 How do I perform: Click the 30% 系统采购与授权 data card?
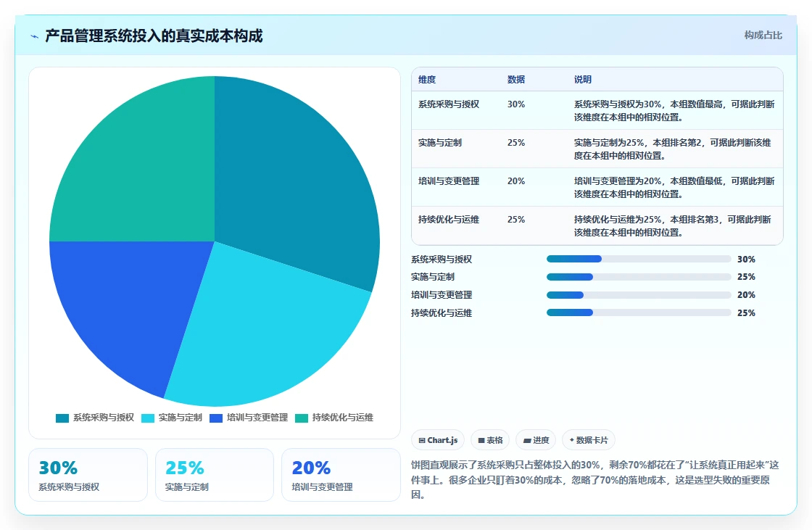[x=88, y=475]
